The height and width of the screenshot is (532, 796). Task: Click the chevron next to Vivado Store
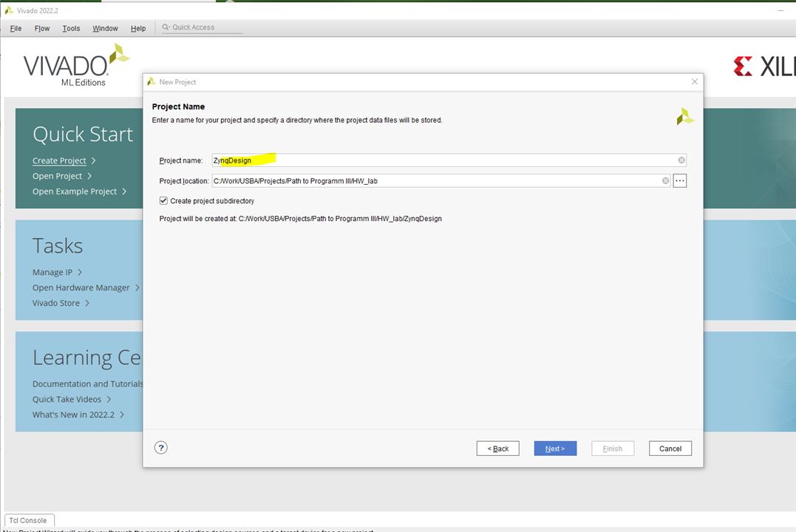[x=86, y=303]
